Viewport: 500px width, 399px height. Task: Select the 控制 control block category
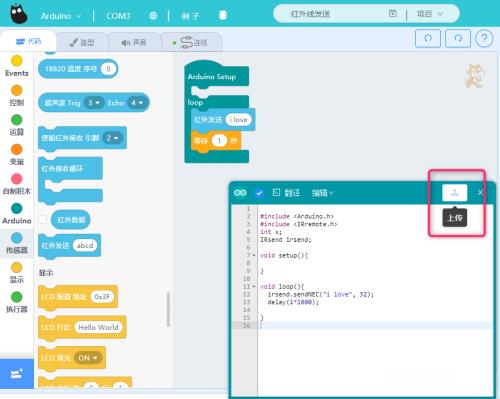[x=17, y=95]
